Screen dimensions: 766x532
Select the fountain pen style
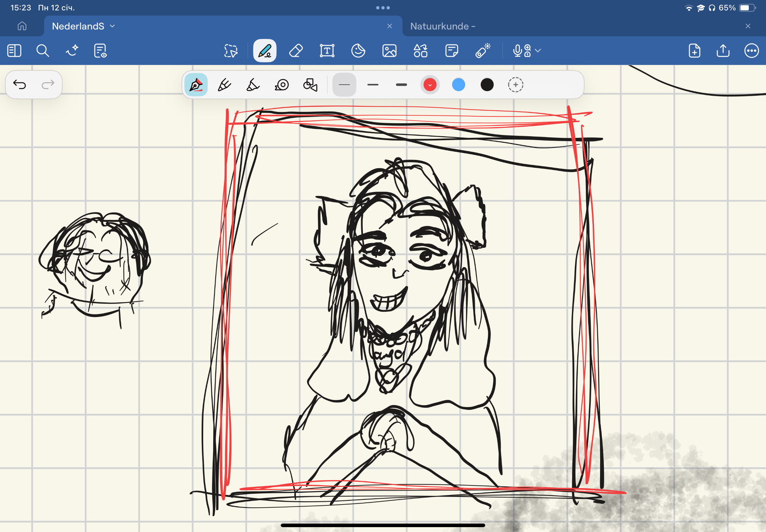click(x=196, y=85)
